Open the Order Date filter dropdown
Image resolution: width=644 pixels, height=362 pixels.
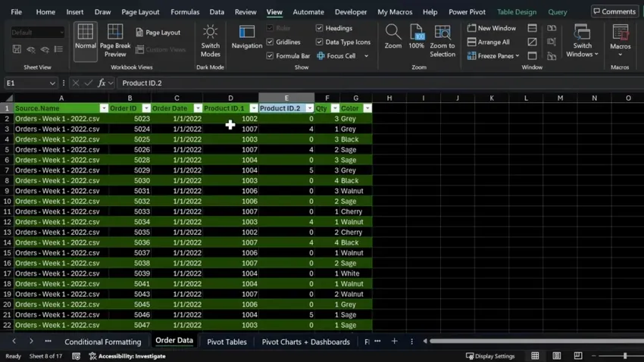coord(198,108)
